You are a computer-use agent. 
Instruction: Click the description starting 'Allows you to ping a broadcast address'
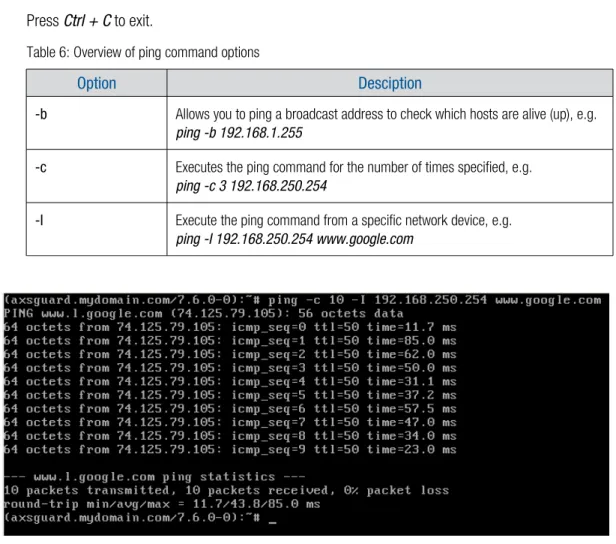386,114
